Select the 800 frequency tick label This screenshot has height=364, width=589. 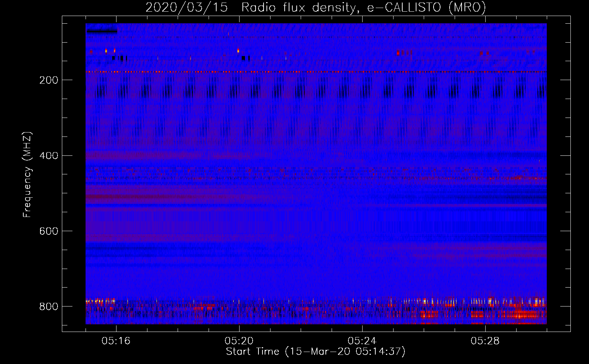tap(49, 307)
